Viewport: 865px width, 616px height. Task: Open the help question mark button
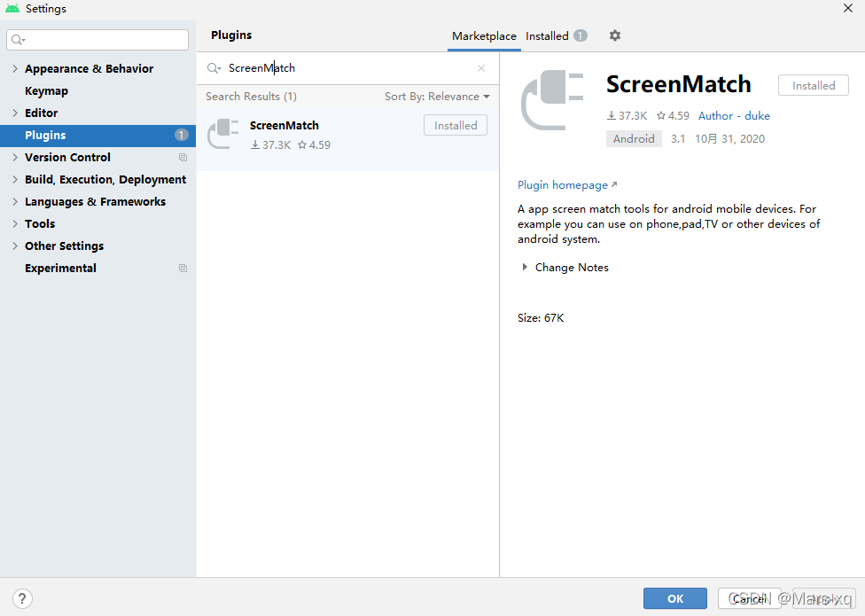22,598
